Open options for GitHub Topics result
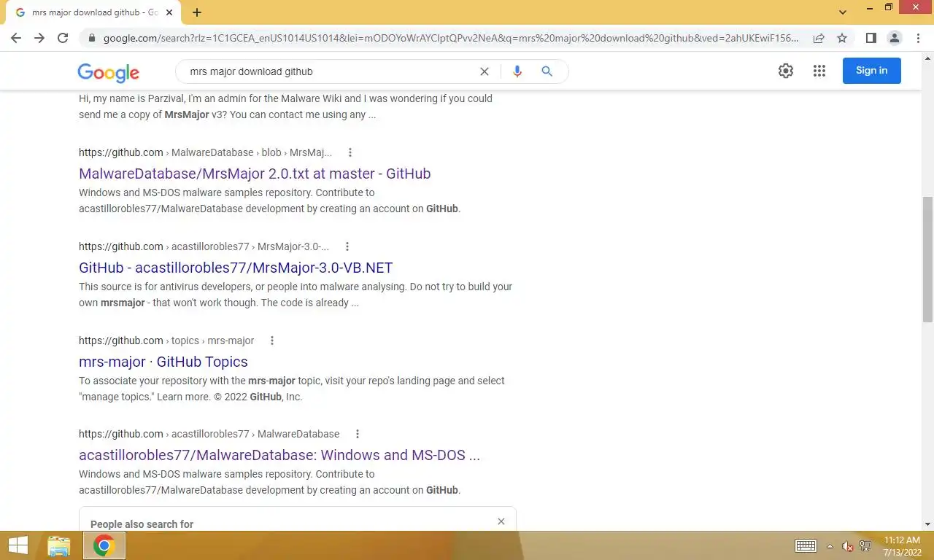The width and height of the screenshot is (934, 560). (x=272, y=341)
